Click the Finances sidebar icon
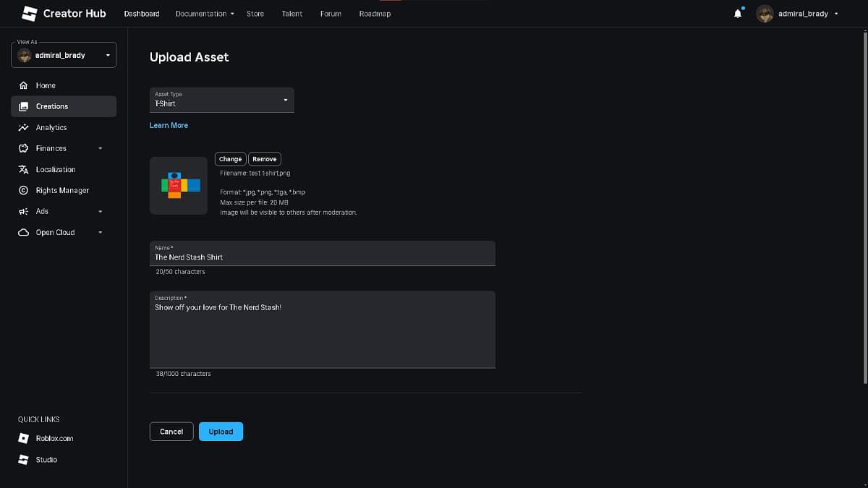 25,148
